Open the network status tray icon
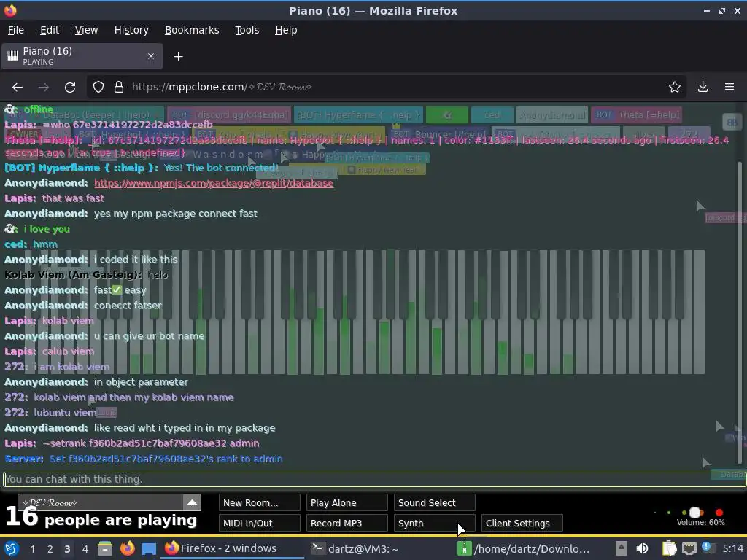 689,548
